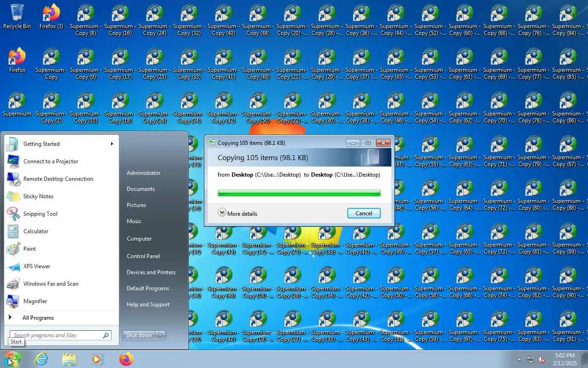Open Computer from Start menu
The width and height of the screenshot is (588, 368).
coord(139,238)
